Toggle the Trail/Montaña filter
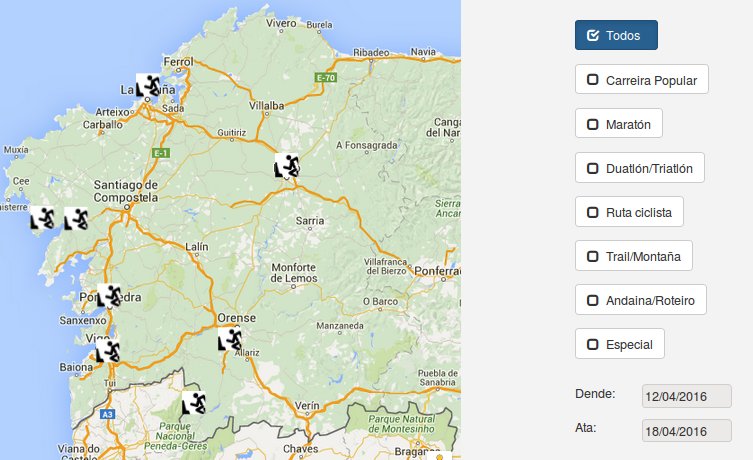 pos(634,255)
